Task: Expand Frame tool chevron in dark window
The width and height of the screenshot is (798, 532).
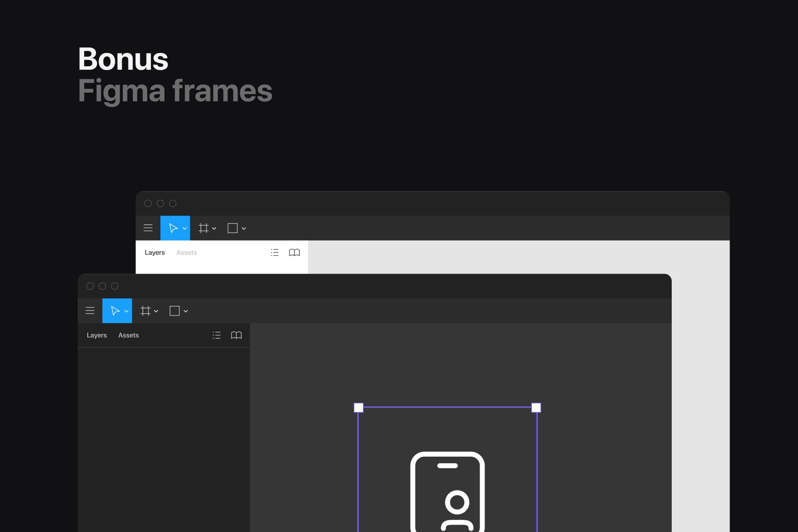Action: 156,311
